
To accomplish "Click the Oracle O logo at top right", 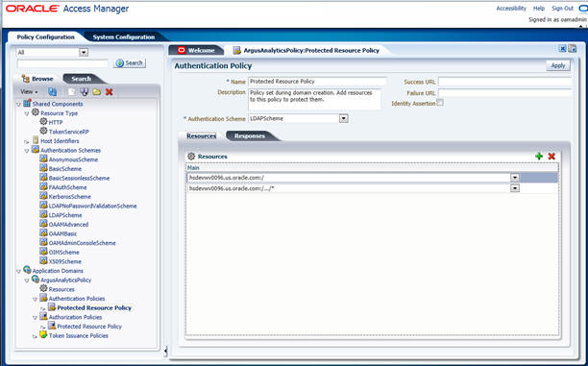I will pyautogui.click(x=583, y=9).
